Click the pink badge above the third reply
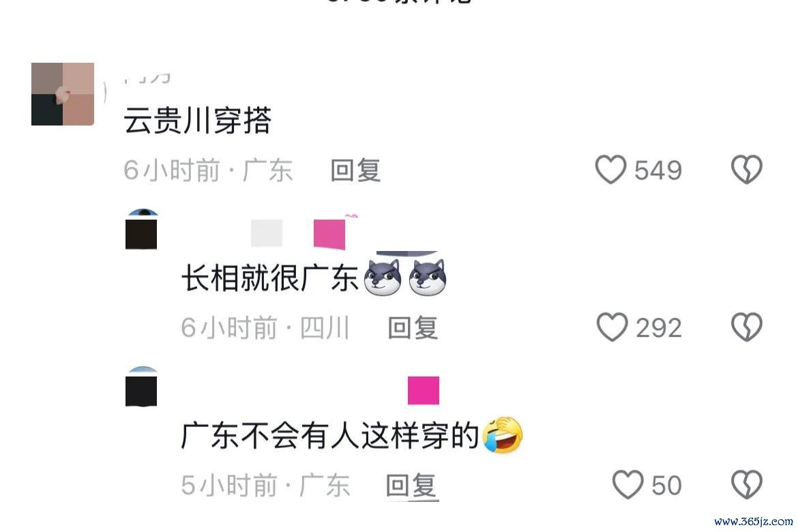This screenshot has width=798, height=532. 424,390
